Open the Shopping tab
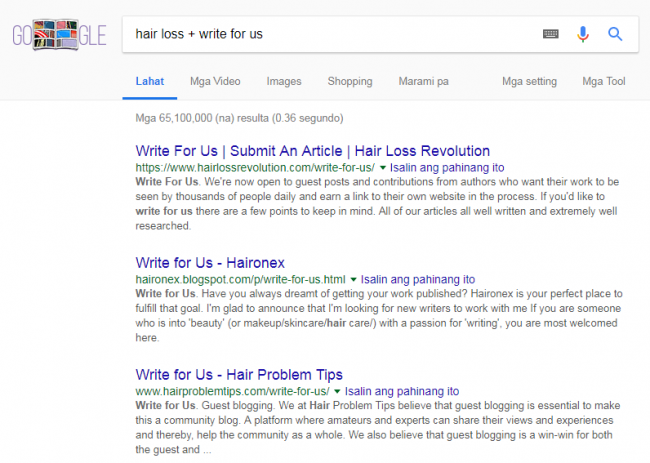The height and width of the screenshot is (463, 650). [350, 81]
